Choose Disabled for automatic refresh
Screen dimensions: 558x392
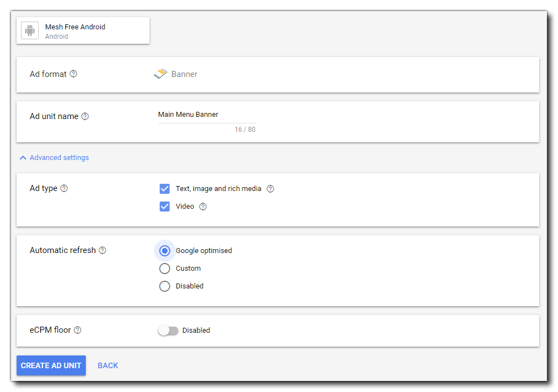(x=164, y=286)
